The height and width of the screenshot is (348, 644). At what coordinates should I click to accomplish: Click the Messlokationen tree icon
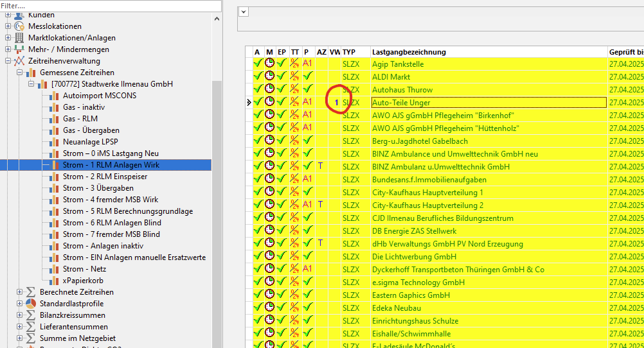coord(19,26)
